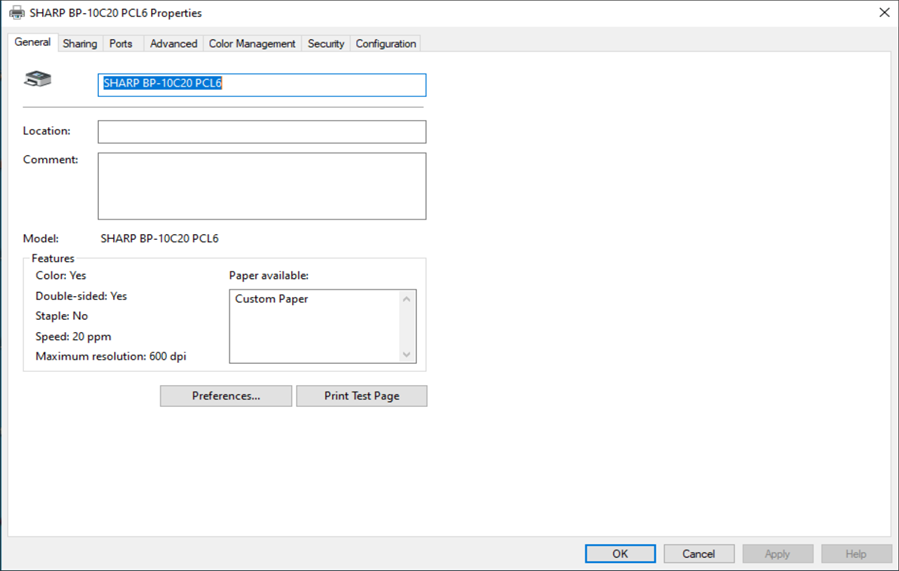Click the Print Test Page button

pos(362,396)
